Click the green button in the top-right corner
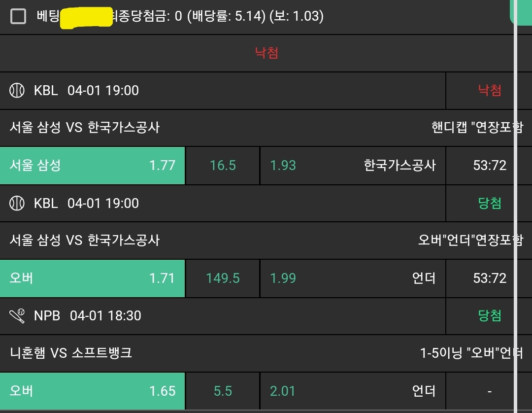The image size is (532, 413). (521, 11)
